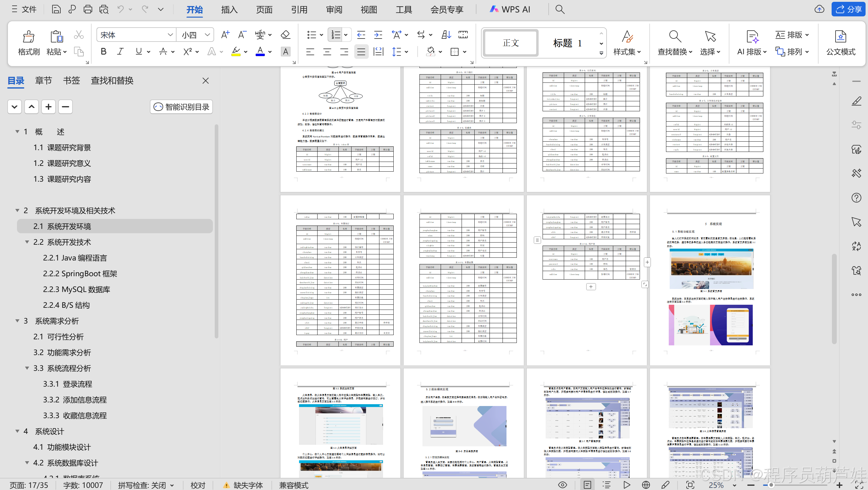Click the print icon in quick access bar

(x=88, y=9)
